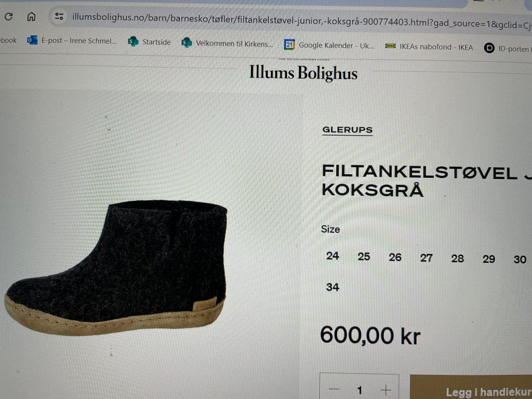Decrease quantity with the minus button
The width and height of the screenshot is (532, 399).
[x=334, y=390]
